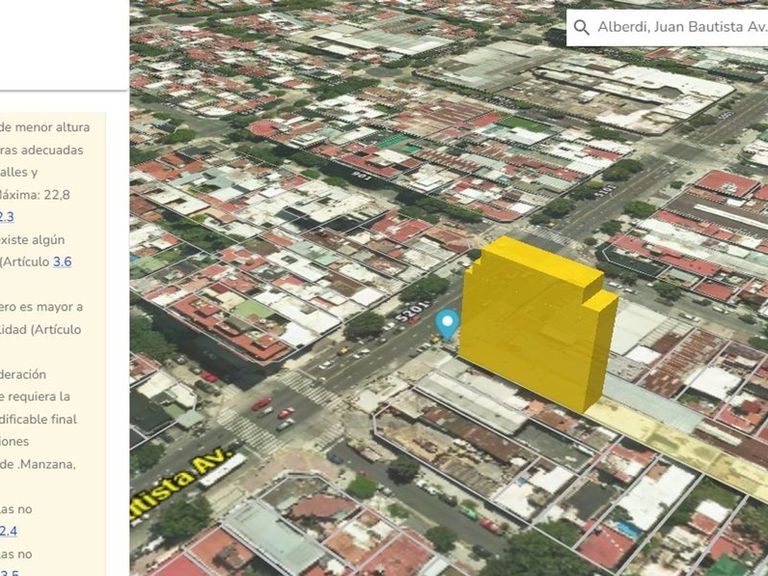This screenshot has height=576, width=768.
Task: Open the Artículo 3.6 link
Action: pos(62,262)
